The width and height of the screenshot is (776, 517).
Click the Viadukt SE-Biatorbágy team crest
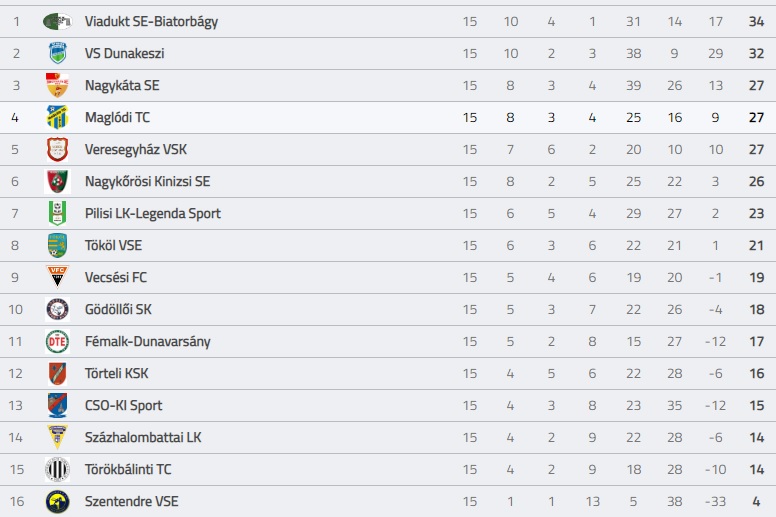(57, 21)
